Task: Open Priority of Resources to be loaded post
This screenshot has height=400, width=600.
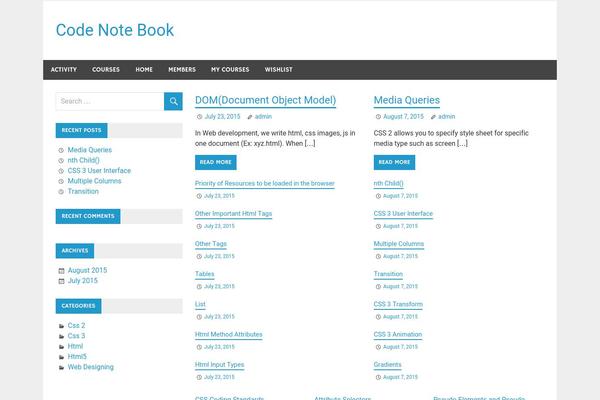Action: (x=265, y=184)
